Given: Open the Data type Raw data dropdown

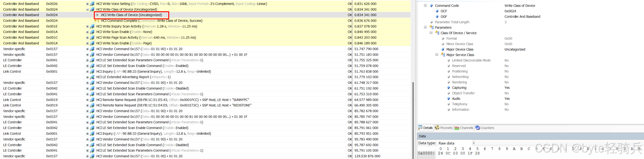Looking at the screenshot, I should [x=474, y=143].
